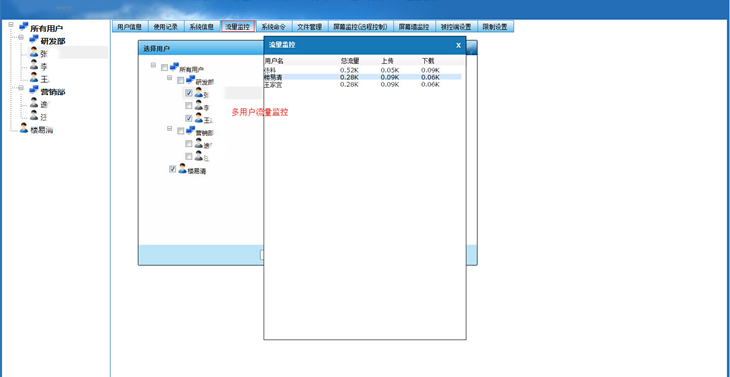The image size is (730, 377).
Task: Click the grey offline 李 user icon in sidebar
Action: point(34,65)
